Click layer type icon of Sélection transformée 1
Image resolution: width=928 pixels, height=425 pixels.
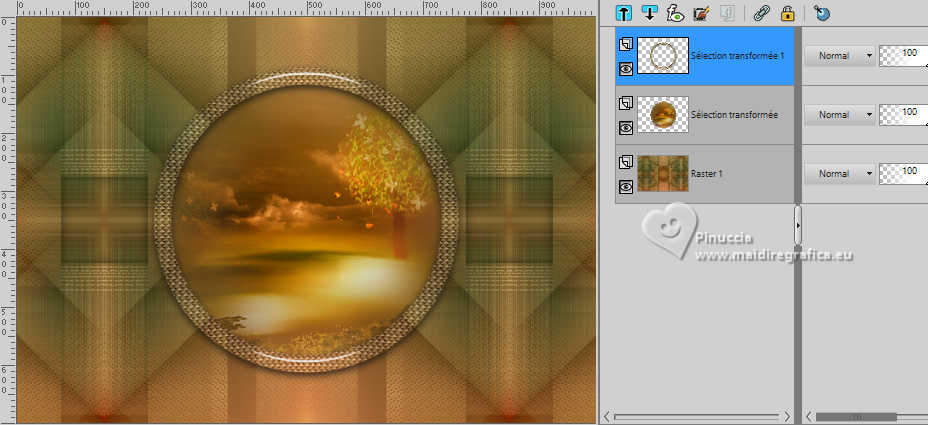click(x=626, y=44)
